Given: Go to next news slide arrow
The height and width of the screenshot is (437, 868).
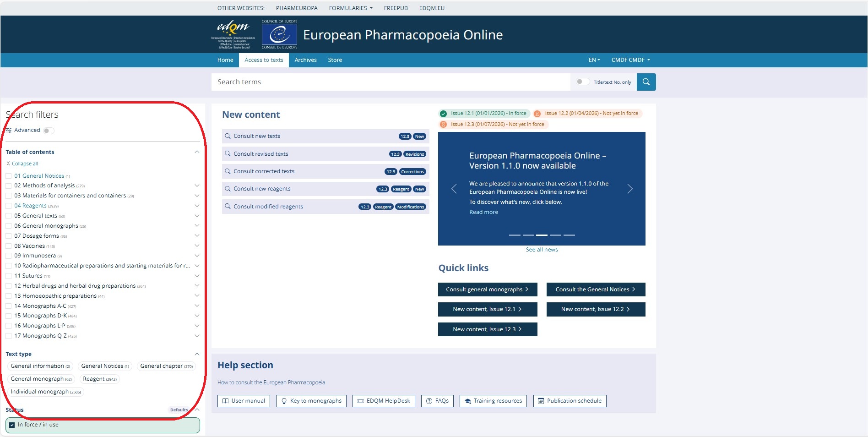Looking at the screenshot, I should 630,189.
